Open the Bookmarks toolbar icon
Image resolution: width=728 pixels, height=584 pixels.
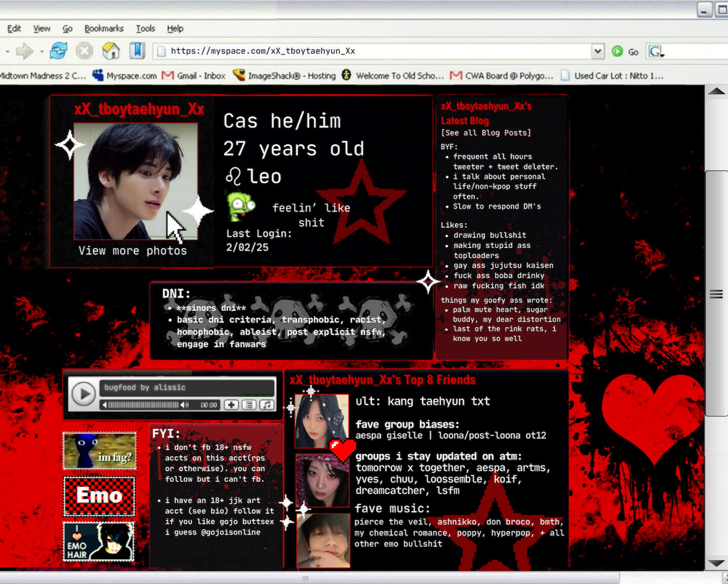pyautogui.click(x=137, y=51)
